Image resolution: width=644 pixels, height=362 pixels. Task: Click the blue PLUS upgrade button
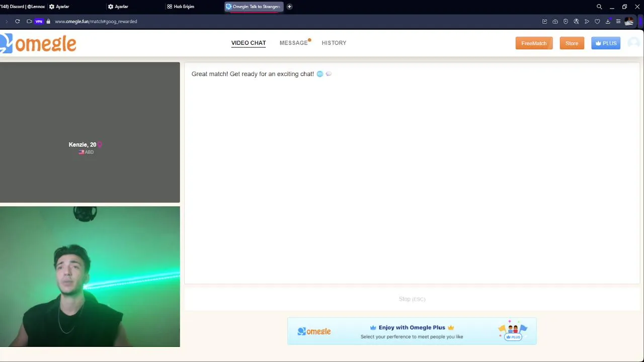(x=606, y=43)
